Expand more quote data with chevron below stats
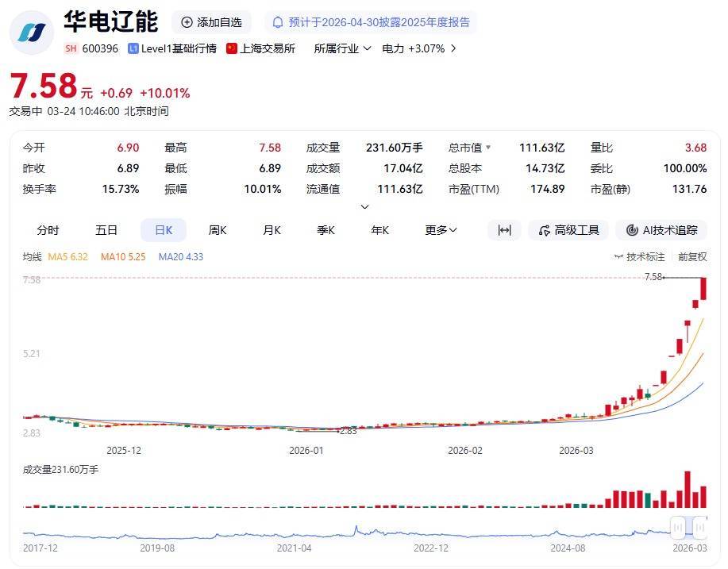Image resolution: width=728 pixels, height=569 pixels. pyautogui.click(x=364, y=207)
